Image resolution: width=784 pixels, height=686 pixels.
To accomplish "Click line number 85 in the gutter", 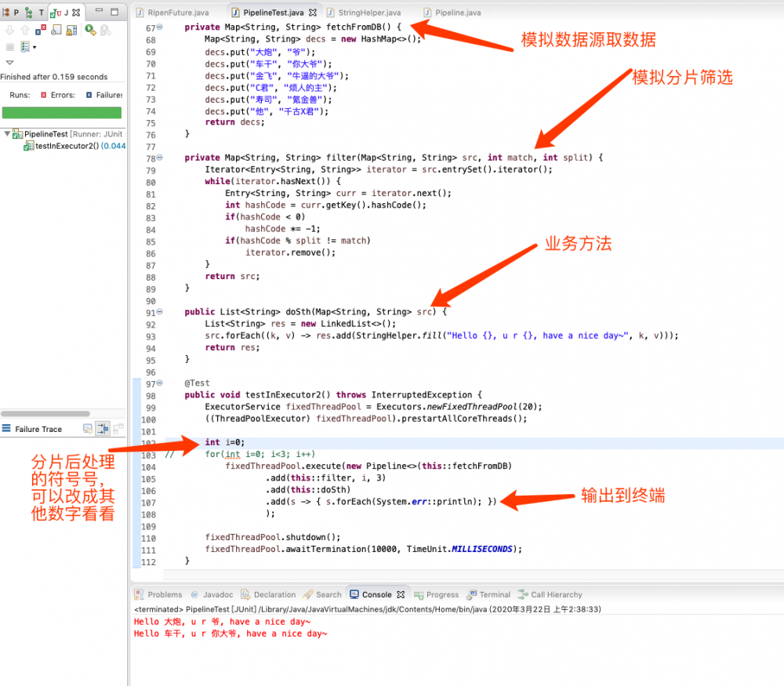I will point(151,241).
